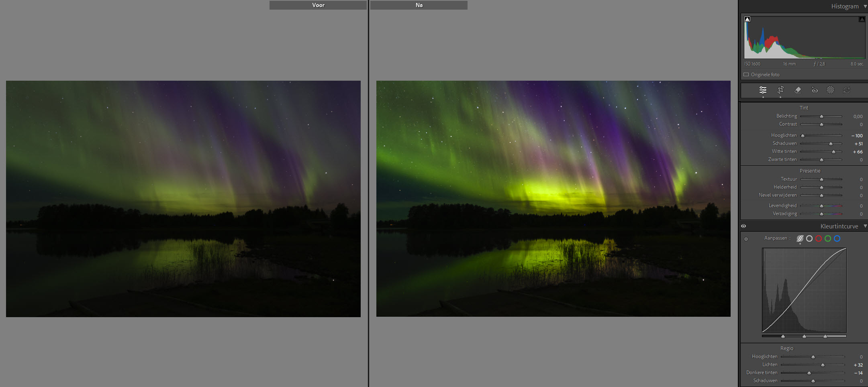Click the Voor view label
Image resolution: width=868 pixels, height=387 pixels.
318,5
